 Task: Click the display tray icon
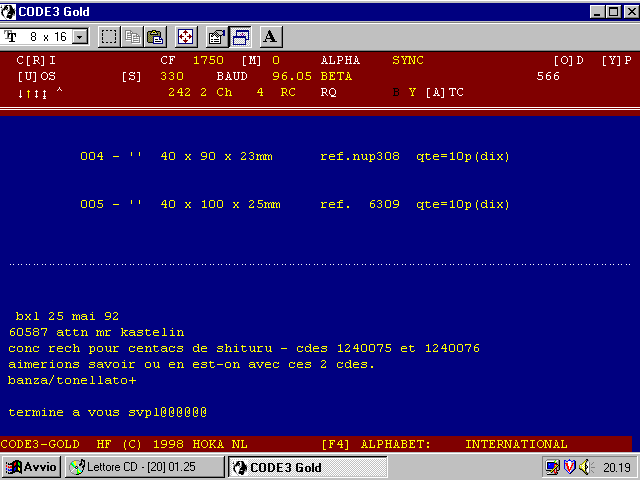553,467
